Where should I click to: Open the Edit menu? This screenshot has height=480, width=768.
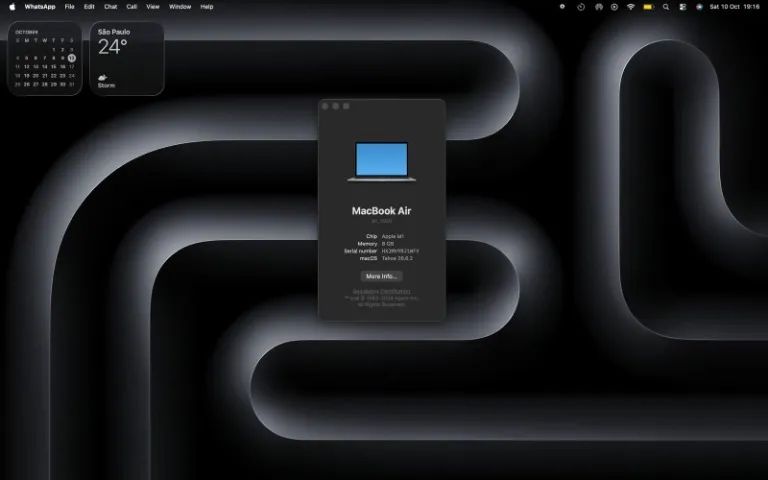tap(89, 7)
